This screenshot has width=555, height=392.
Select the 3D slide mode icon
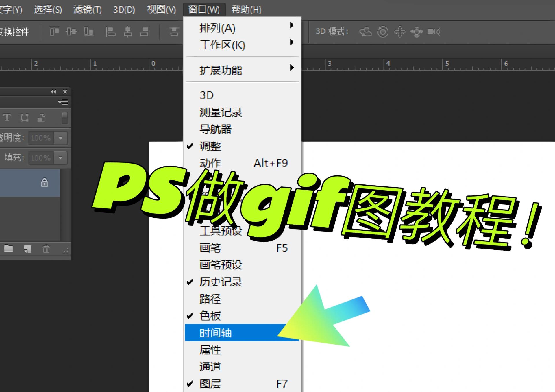(417, 32)
